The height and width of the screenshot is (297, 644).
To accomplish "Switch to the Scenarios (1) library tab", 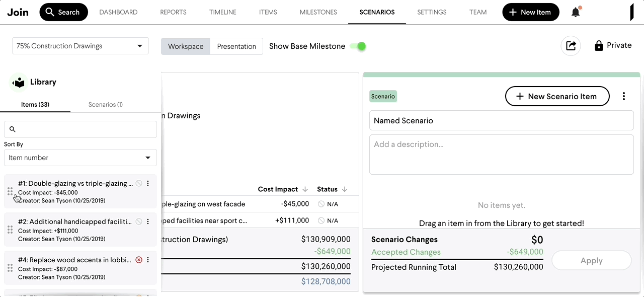I will [105, 104].
